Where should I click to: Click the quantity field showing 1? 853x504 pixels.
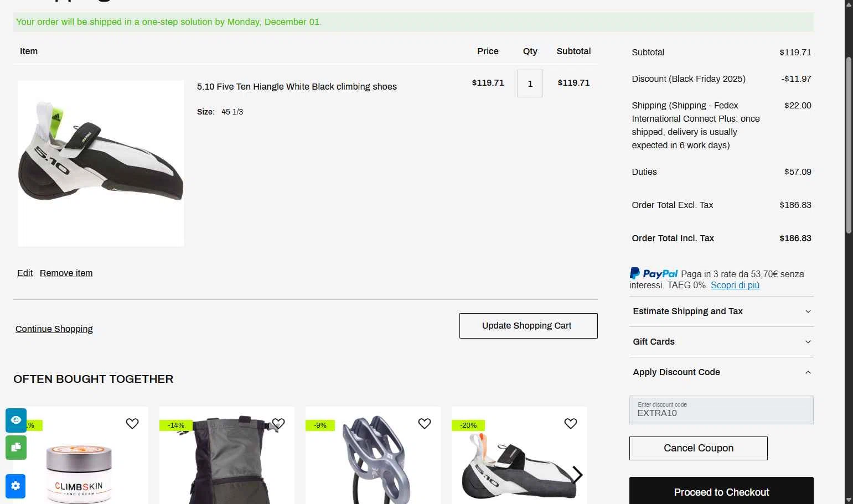click(530, 84)
